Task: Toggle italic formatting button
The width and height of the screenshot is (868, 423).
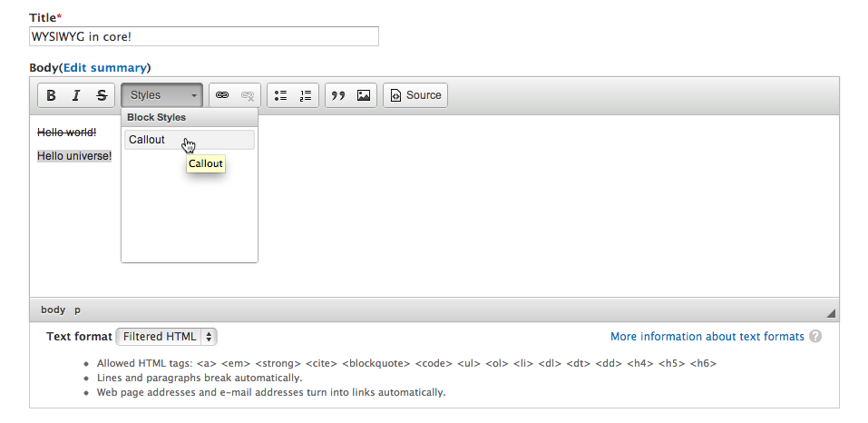Action: pos(76,95)
